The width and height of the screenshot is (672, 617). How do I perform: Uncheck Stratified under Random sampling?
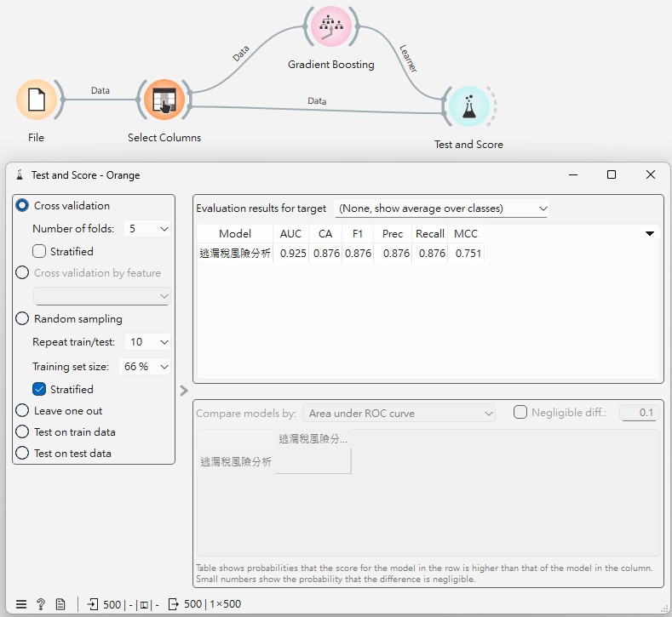39,389
